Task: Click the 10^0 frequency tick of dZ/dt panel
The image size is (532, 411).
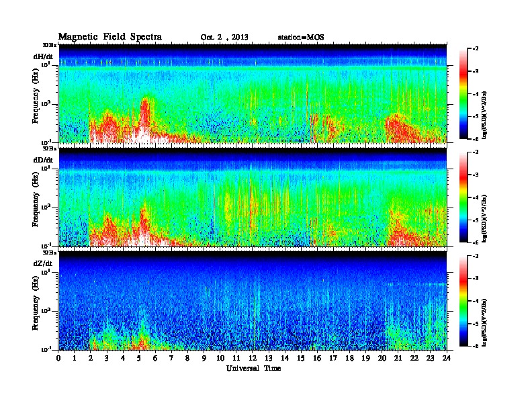Action: (x=46, y=310)
